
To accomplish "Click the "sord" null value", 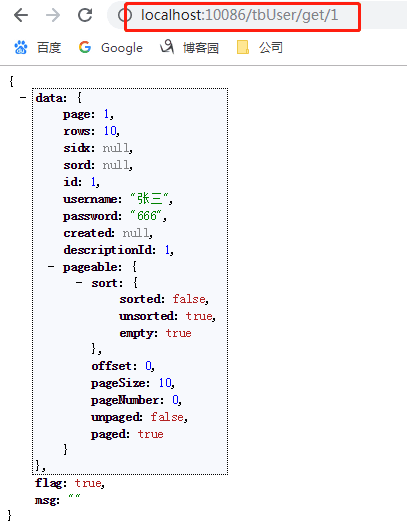I will tap(115, 165).
